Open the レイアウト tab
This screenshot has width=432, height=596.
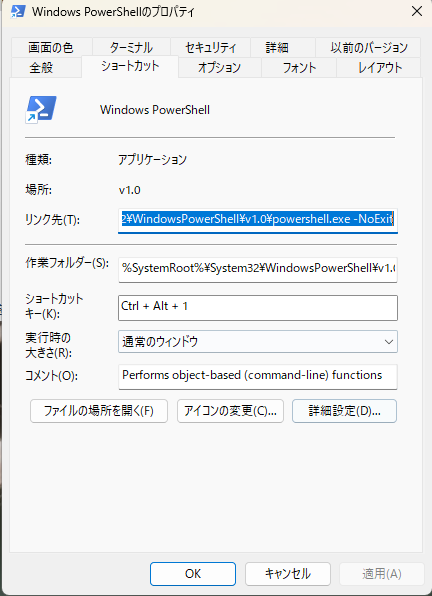[x=378, y=68]
